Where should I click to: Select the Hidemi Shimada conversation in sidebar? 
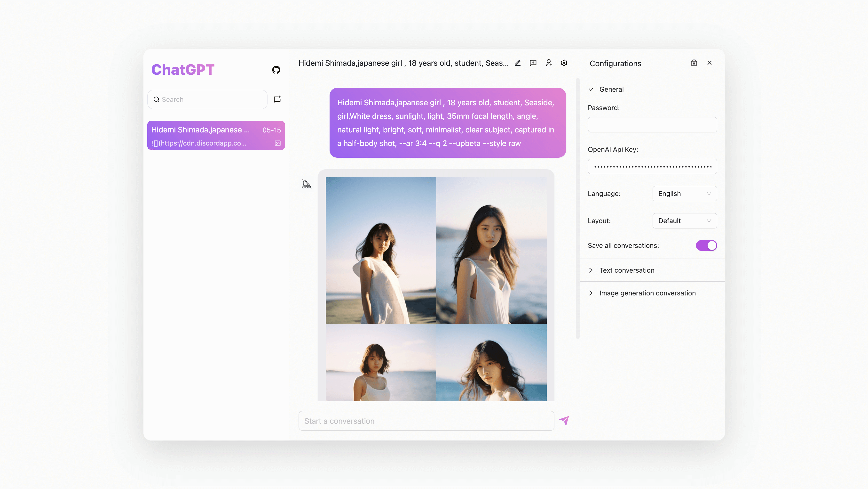click(x=216, y=136)
